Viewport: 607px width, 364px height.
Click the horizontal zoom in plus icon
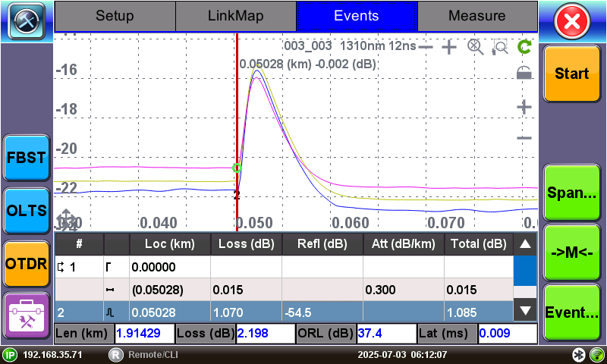450,47
